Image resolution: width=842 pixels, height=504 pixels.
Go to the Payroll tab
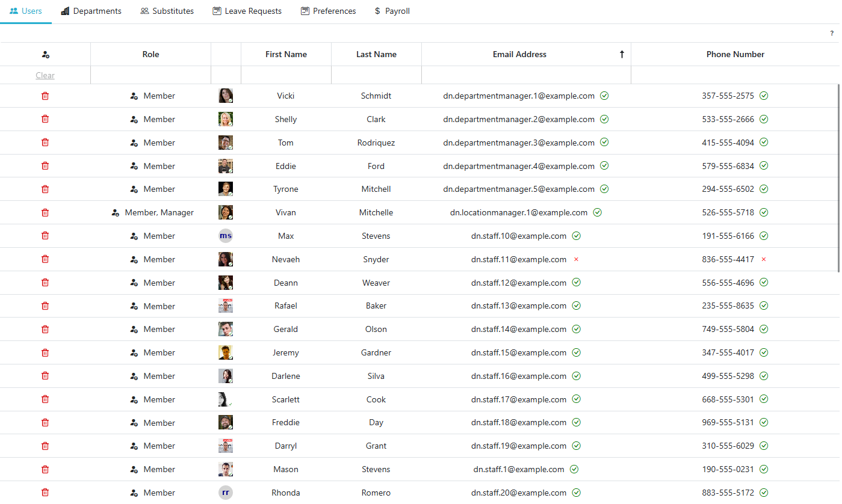tap(392, 11)
